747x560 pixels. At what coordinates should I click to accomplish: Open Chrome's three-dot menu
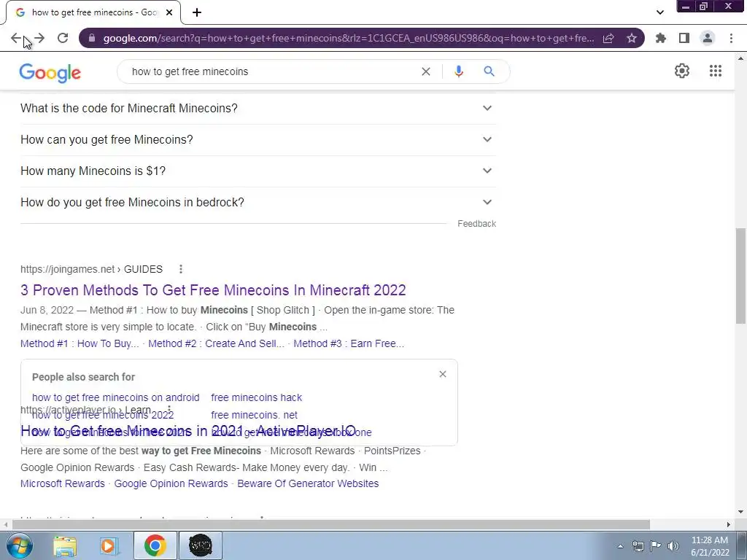[731, 38]
